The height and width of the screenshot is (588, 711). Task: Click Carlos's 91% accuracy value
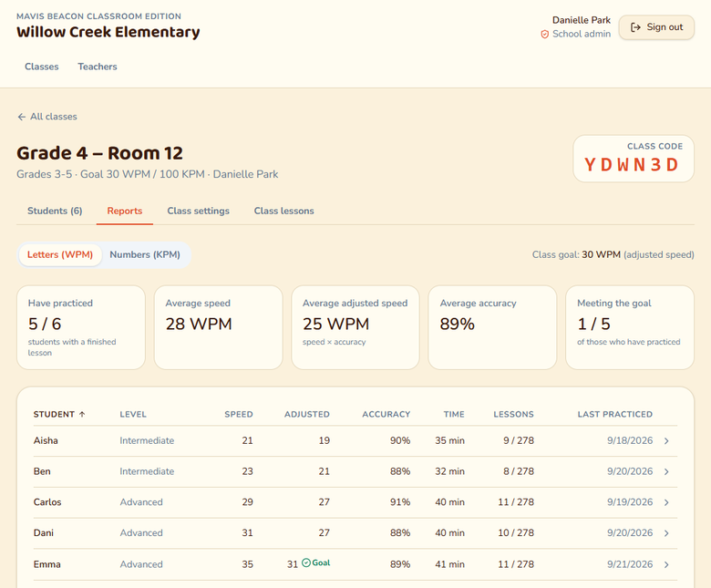(x=400, y=502)
